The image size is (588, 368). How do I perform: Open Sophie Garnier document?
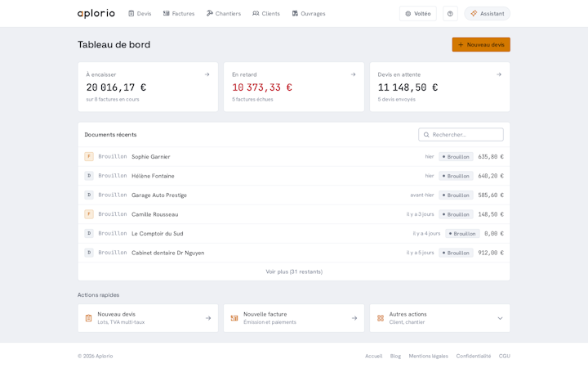coord(294,156)
